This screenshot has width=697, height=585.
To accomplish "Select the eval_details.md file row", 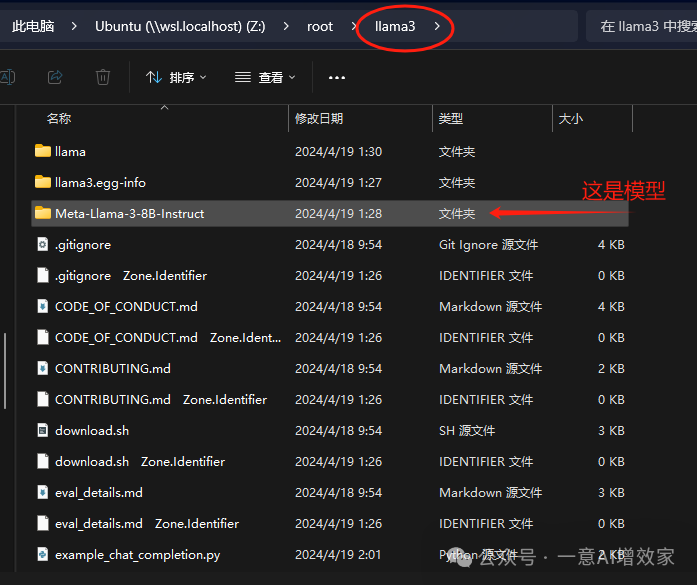I will click(x=99, y=493).
